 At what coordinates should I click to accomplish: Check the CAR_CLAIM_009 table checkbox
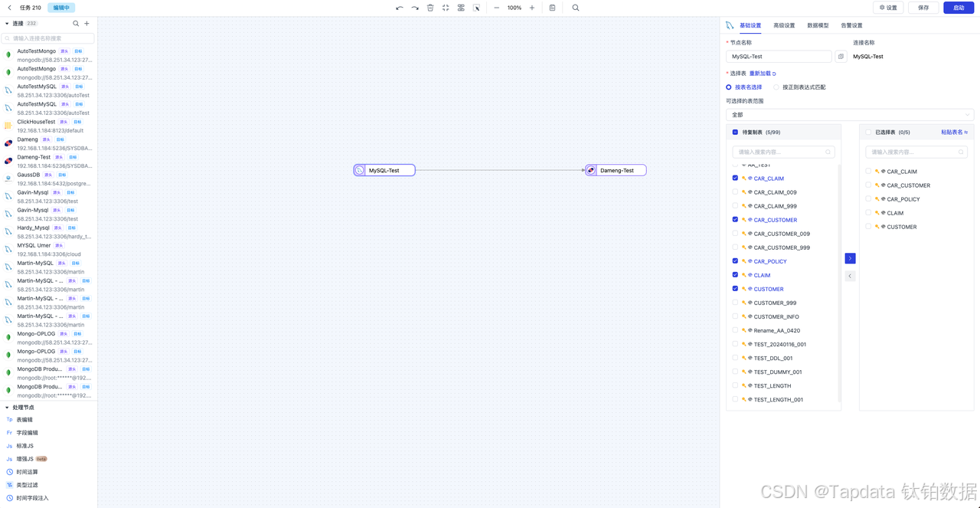735,192
